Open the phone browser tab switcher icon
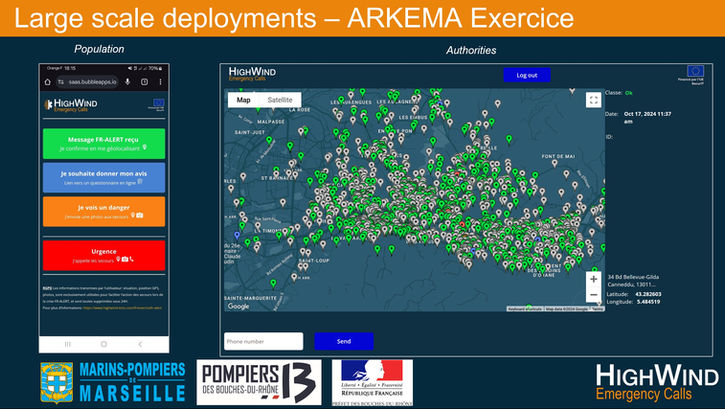The image size is (725, 409). (x=144, y=82)
